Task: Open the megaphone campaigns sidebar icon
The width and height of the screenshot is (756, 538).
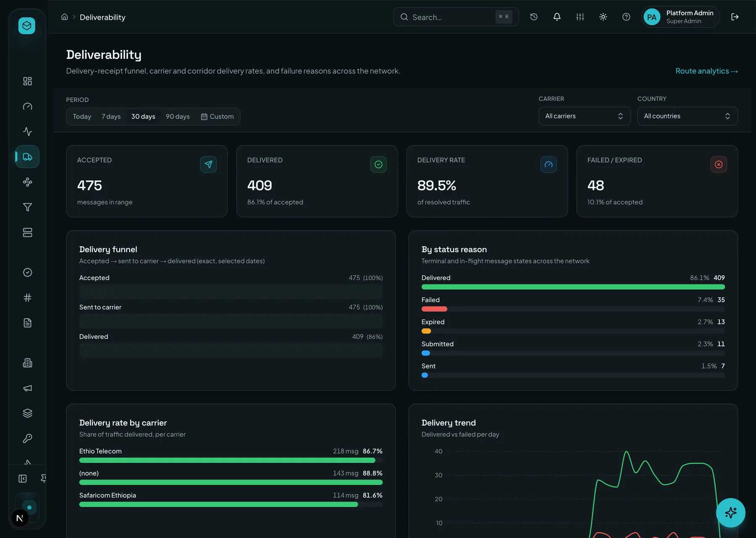Action: 27,388
